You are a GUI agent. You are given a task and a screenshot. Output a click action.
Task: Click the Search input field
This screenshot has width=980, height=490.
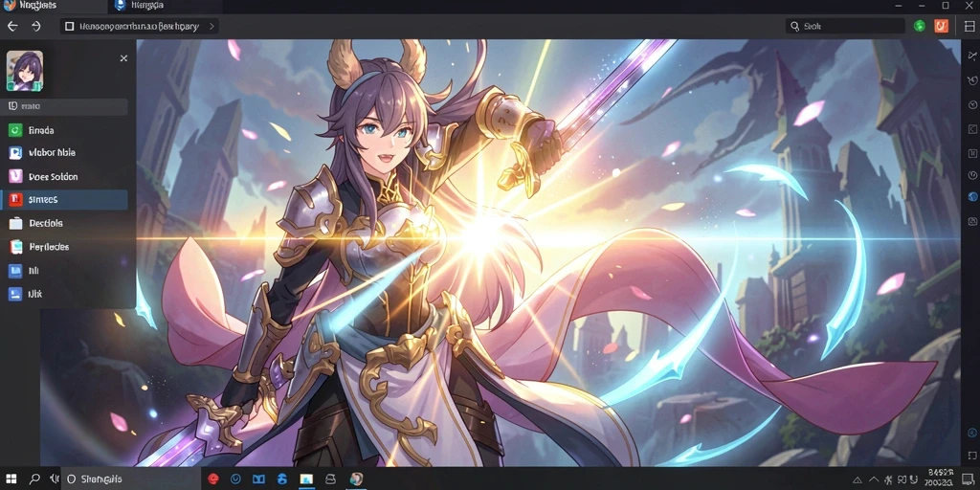pos(845,26)
